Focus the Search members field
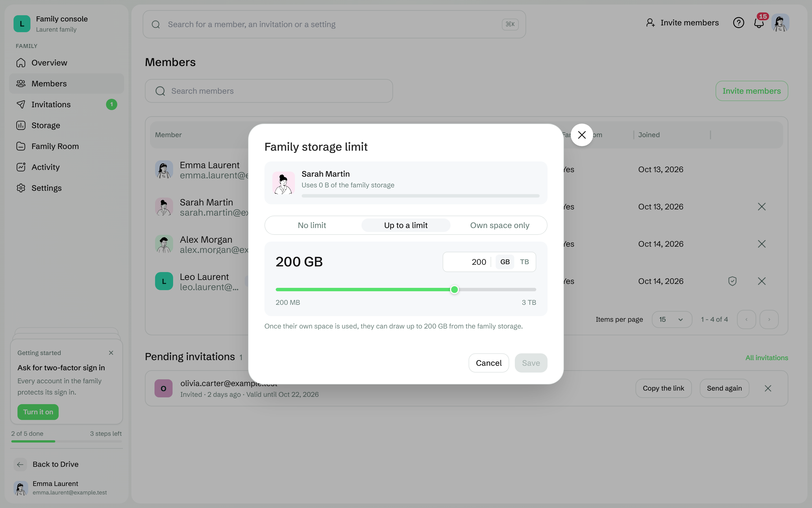812x508 pixels. (x=269, y=91)
